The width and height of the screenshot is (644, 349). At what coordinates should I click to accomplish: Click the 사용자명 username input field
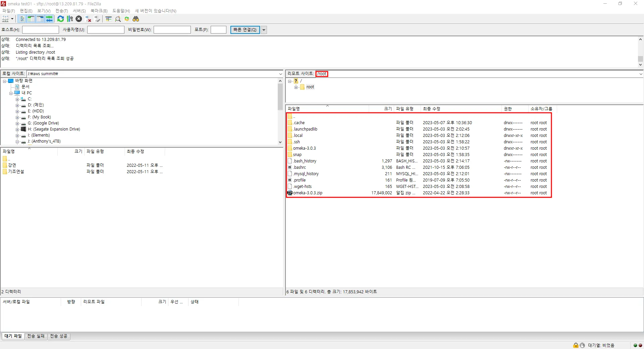coord(106,30)
